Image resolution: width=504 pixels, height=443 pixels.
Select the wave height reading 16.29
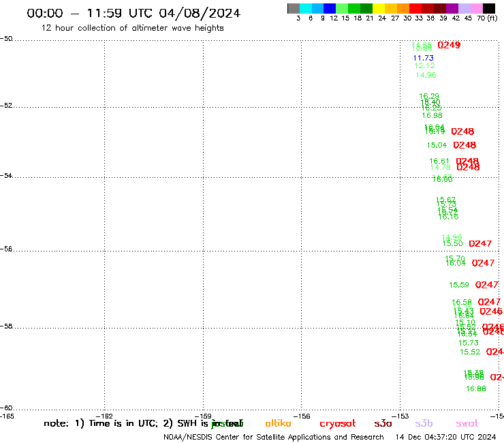429,96
